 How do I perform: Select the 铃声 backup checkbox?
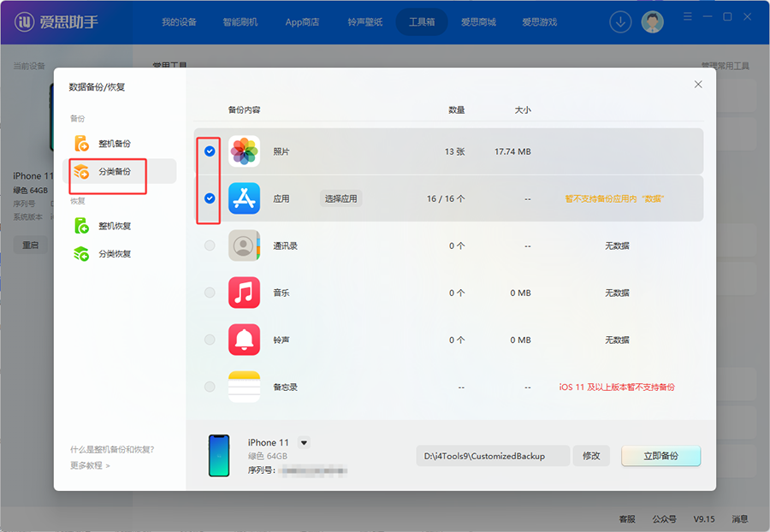pyautogui.click(x=210, y=340)
